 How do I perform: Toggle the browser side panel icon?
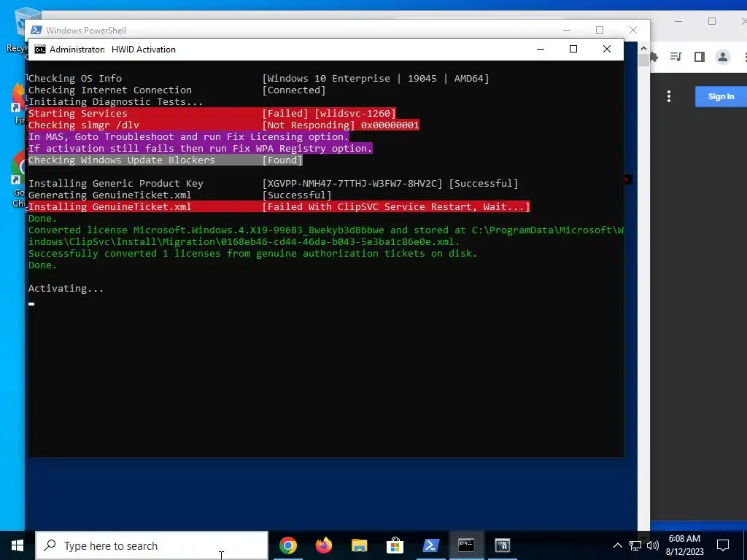pos(700,57)
